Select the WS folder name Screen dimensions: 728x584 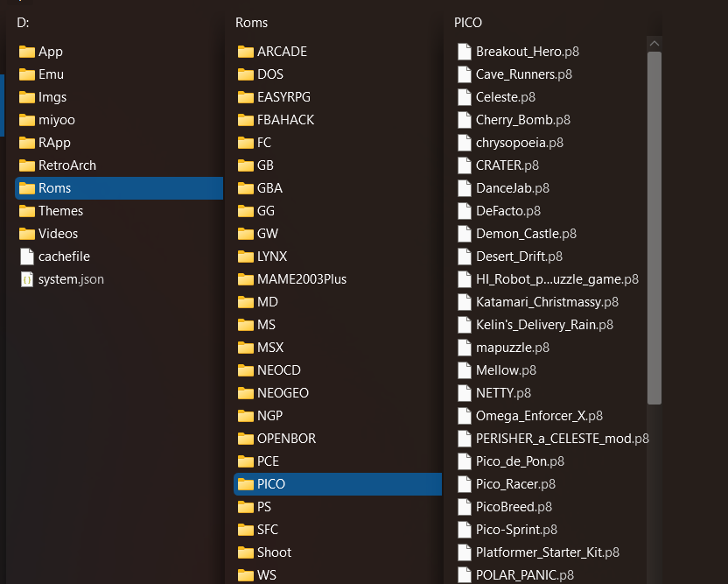click(267, 575)
